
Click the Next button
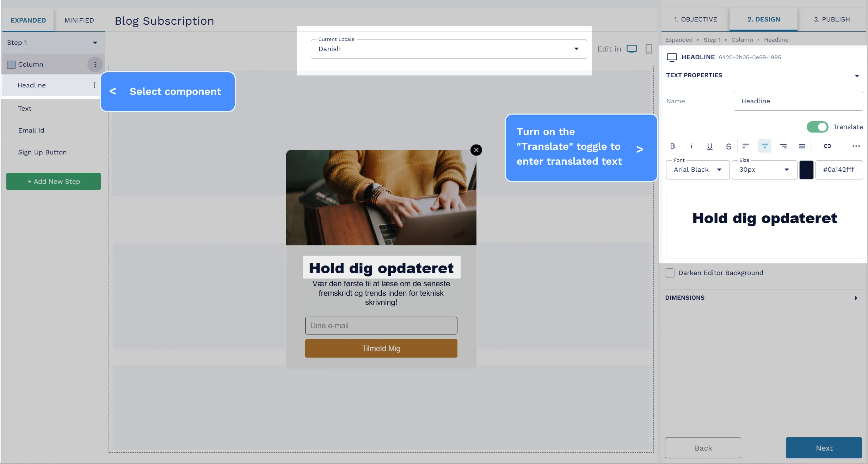pos(825,447)
